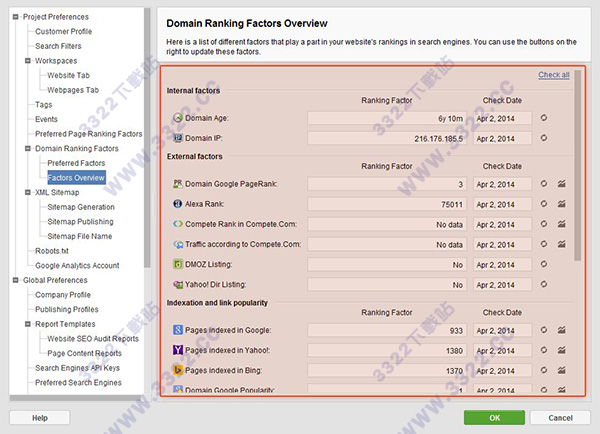
Task: Collapse the Workspaces tree node
Action: (x=28, y=60)
